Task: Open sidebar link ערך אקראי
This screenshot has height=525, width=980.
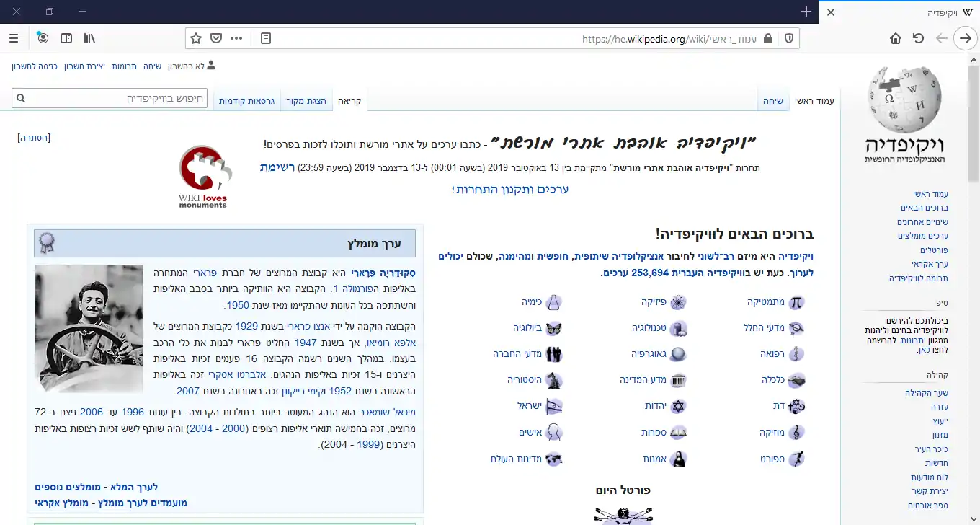Action: 930,264
